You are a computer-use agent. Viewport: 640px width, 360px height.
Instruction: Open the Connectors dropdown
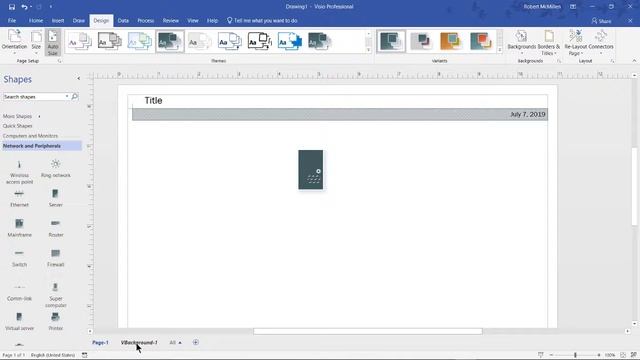coord(601,42)
